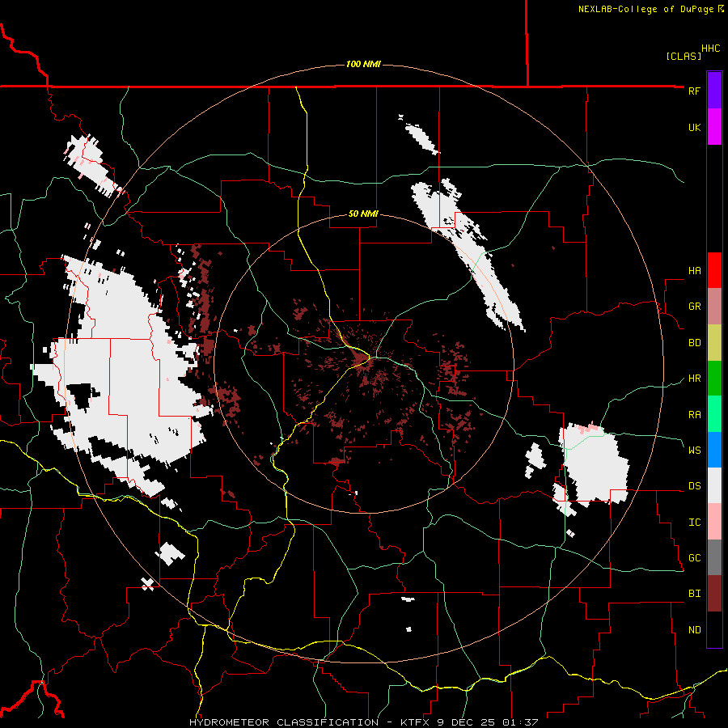
Task: Click the BI brown legend swatch
Action: click(x=714, y=594)
